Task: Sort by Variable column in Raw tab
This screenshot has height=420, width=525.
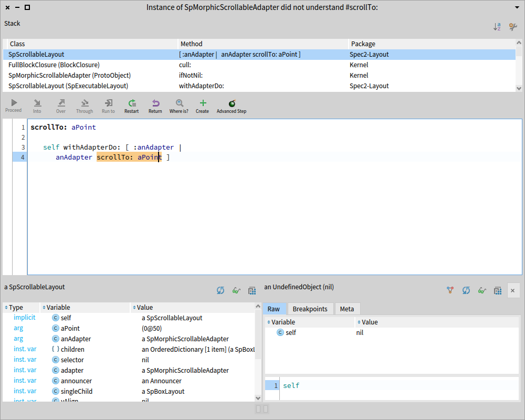Action: coord(310,322)
